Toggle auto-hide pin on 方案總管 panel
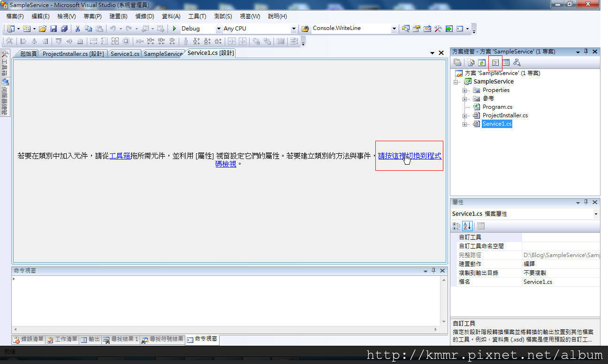 click(586, 52)
